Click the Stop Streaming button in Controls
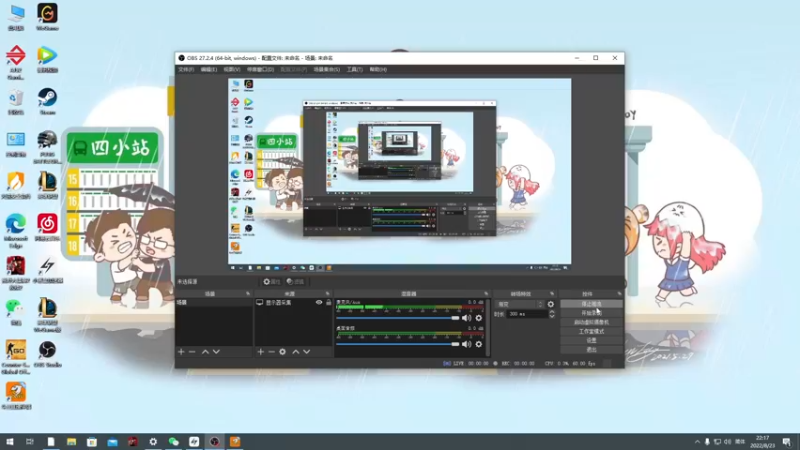Screen dimensions: 800x450 591,304
